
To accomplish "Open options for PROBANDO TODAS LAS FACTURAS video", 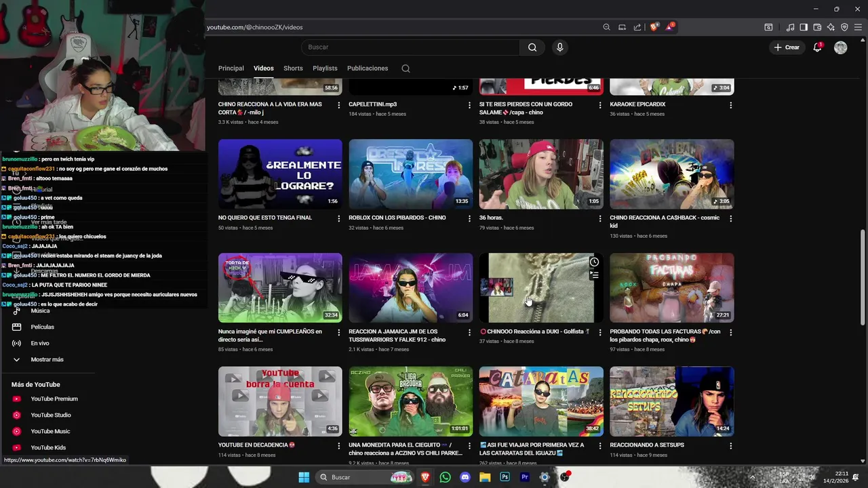I will coord(730,333).
